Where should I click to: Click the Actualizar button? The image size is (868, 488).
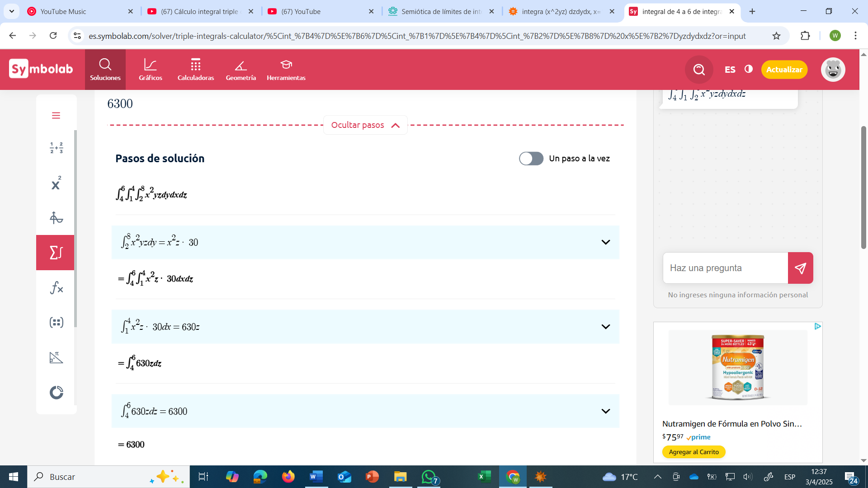point(784,70)
